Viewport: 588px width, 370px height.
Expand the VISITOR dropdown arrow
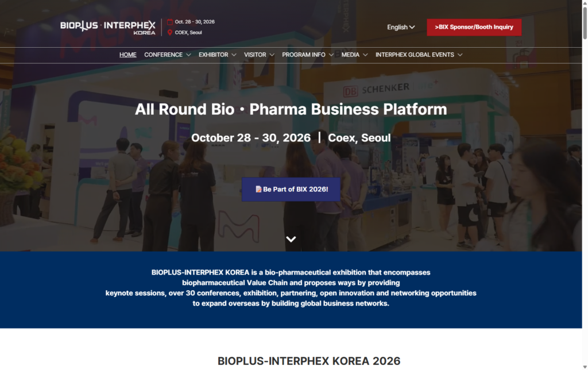(x=272, y=55)
